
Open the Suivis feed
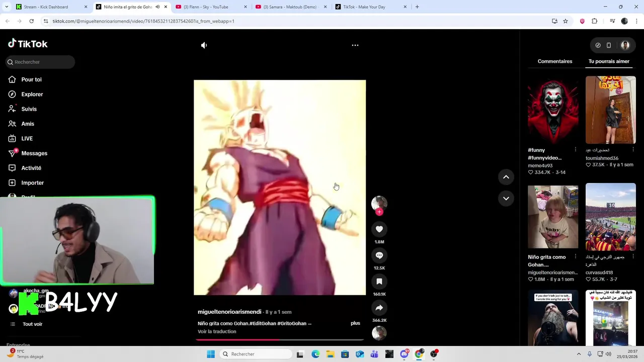click(29, 109)
